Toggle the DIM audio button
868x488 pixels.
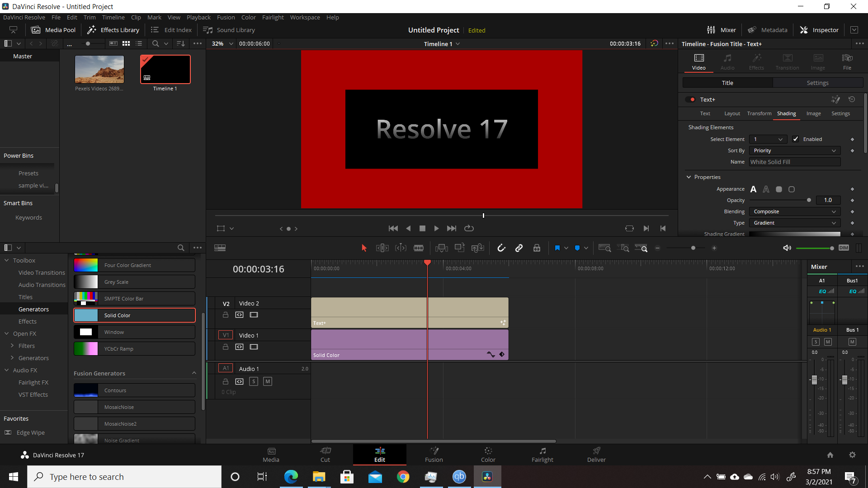[844, 248]
